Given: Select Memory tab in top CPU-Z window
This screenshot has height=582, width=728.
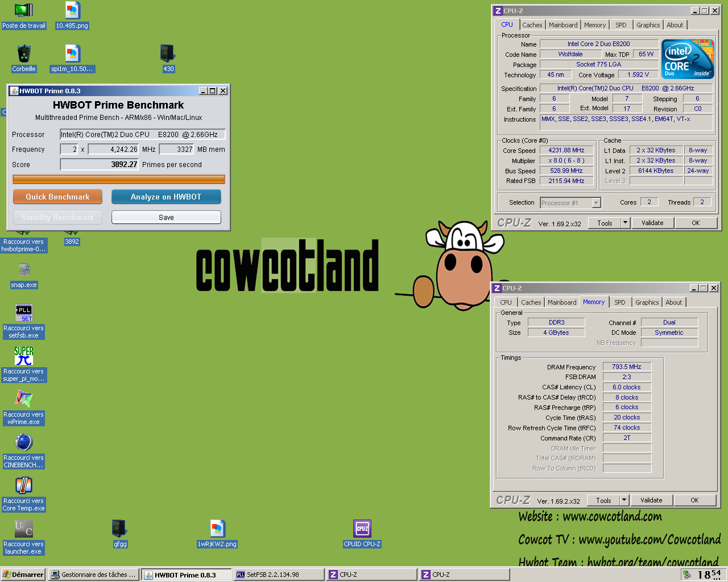Looking at the screenshot, I should (x=594, y=25).
